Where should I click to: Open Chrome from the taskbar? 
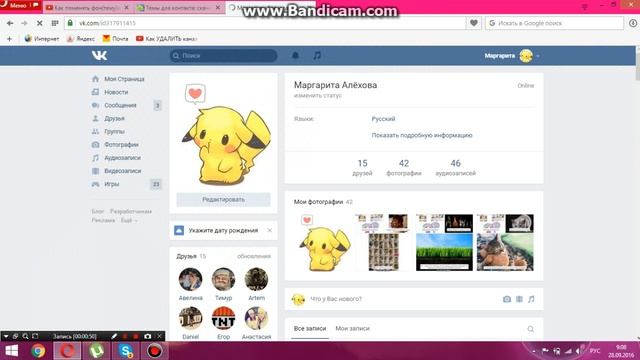38,351
